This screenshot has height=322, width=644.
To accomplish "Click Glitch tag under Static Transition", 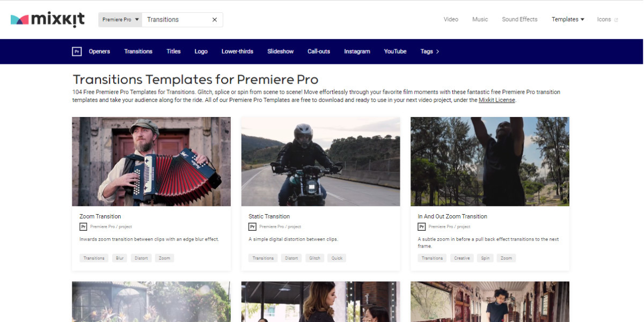I will [x=315, y=258].
